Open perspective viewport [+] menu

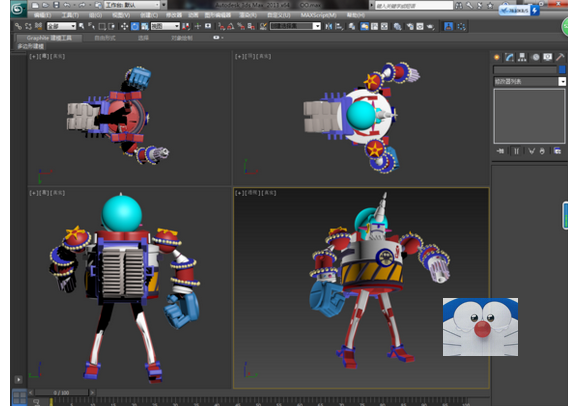[238, 193]
